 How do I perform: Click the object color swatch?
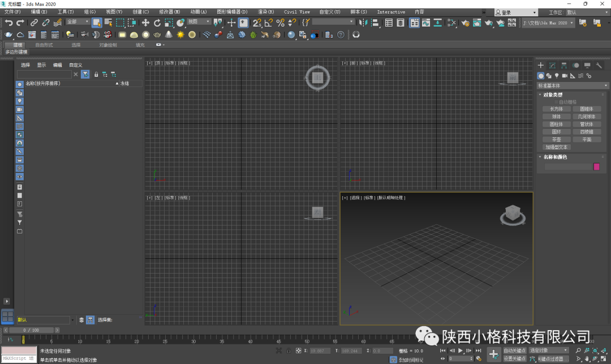click(x=596, y=167)
